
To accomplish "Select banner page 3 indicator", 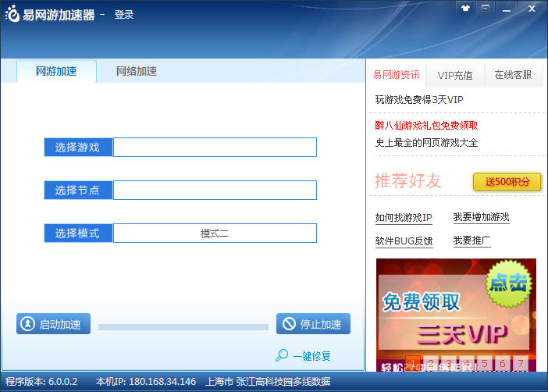I will [449, 364].
